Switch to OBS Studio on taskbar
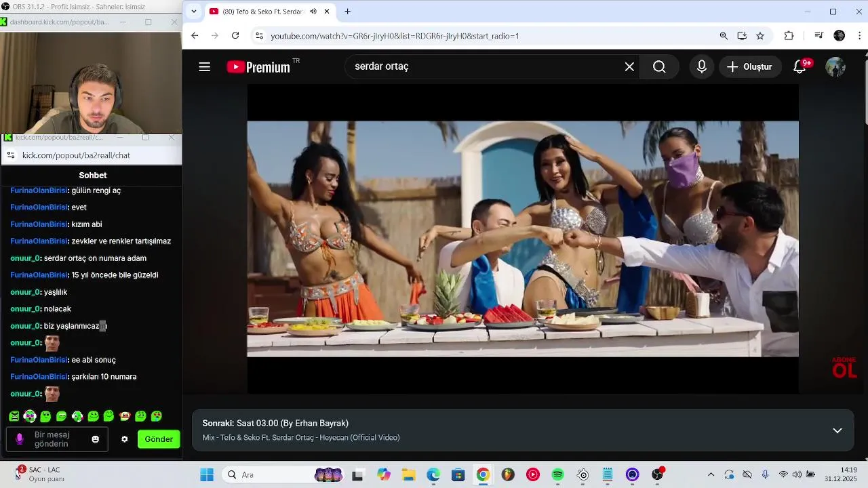The image size is (868, 488). coord(657,474)
